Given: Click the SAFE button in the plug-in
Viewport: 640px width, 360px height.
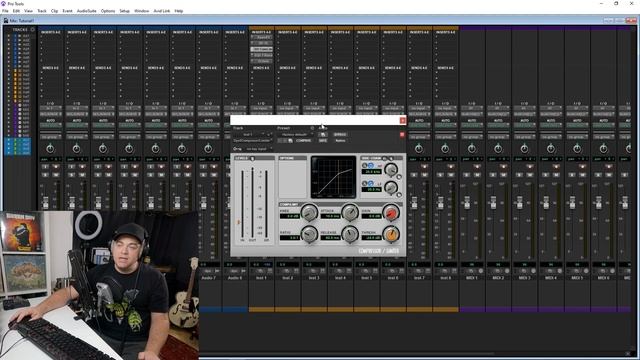Looking at the screenshot, I should (x=322, y=141).
